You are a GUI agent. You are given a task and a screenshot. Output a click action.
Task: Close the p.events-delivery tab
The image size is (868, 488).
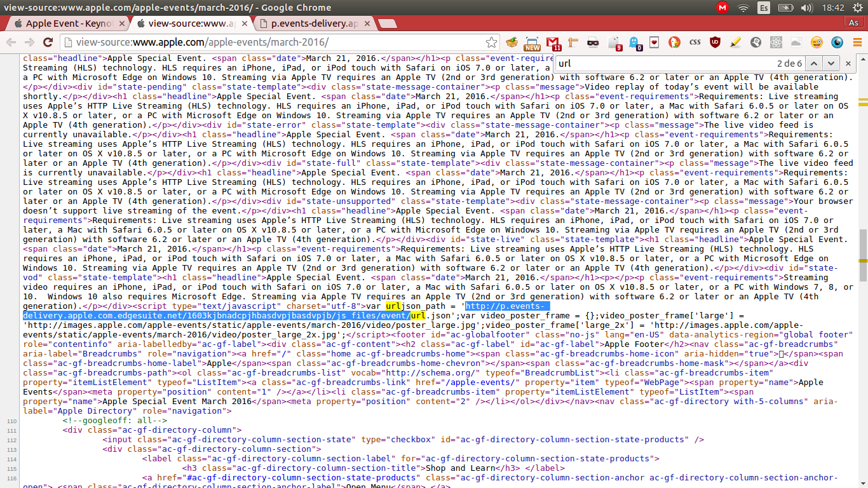[367, 24]
